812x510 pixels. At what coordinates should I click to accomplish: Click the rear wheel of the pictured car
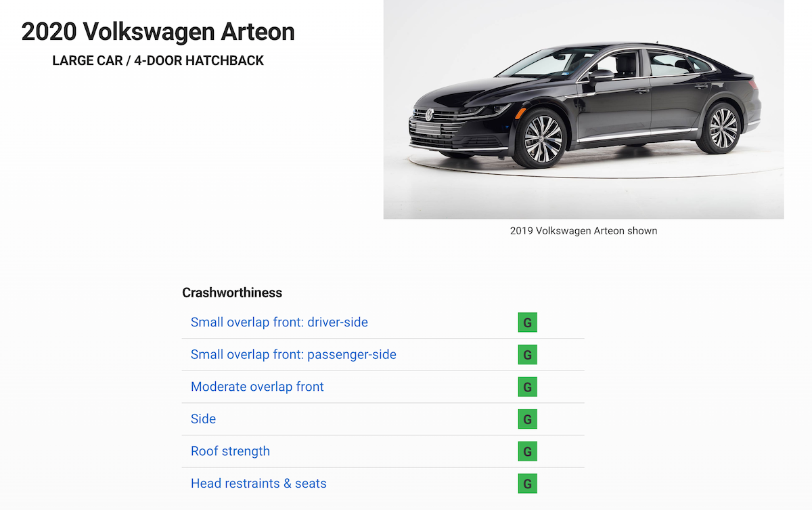coord(721,127)
